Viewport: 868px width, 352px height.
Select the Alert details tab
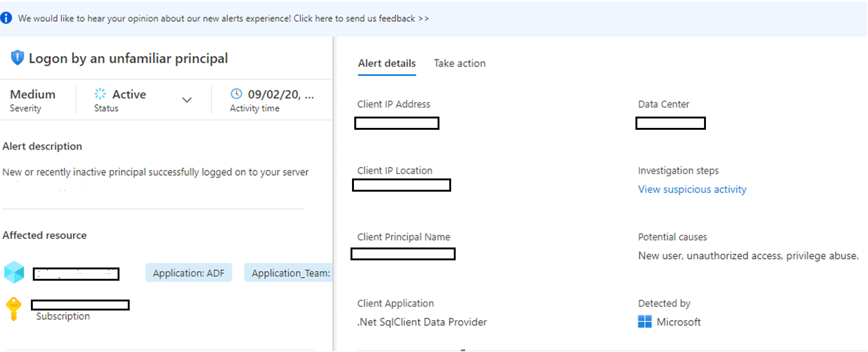[387, 63]
